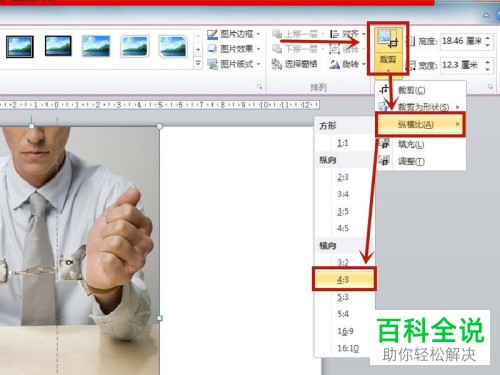The image size is (500, 375).
Task: Pick the fourth rounded-corner picture style
Action: (134, 46)
